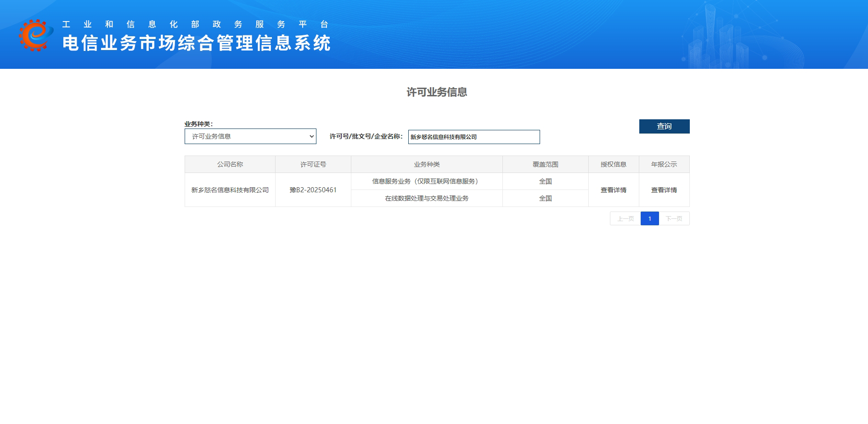Select the 在线数据处理与交易处理业务 row
The image size is (868, 424).
[x=427, y=198]
